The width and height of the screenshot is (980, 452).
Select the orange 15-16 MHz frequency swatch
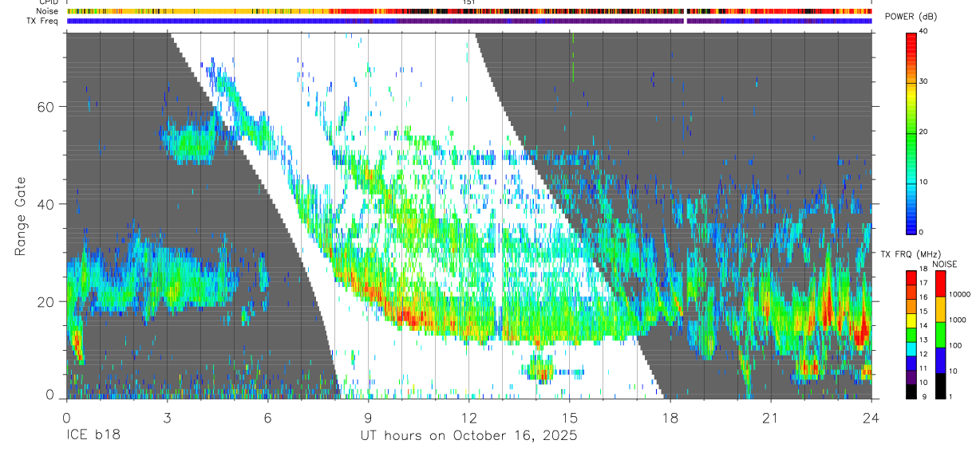pyautogui.click(x=911, y=306)
